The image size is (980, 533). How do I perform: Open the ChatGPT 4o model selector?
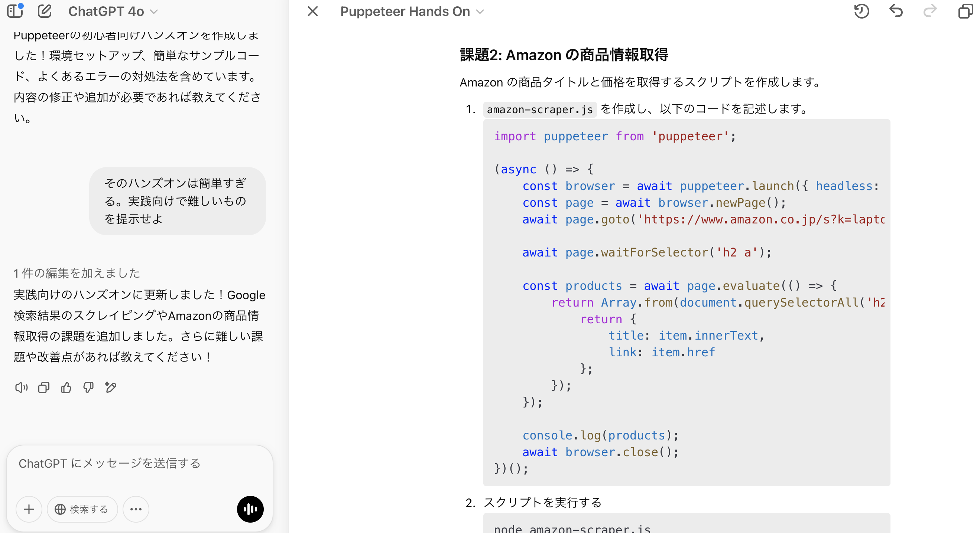113,11
